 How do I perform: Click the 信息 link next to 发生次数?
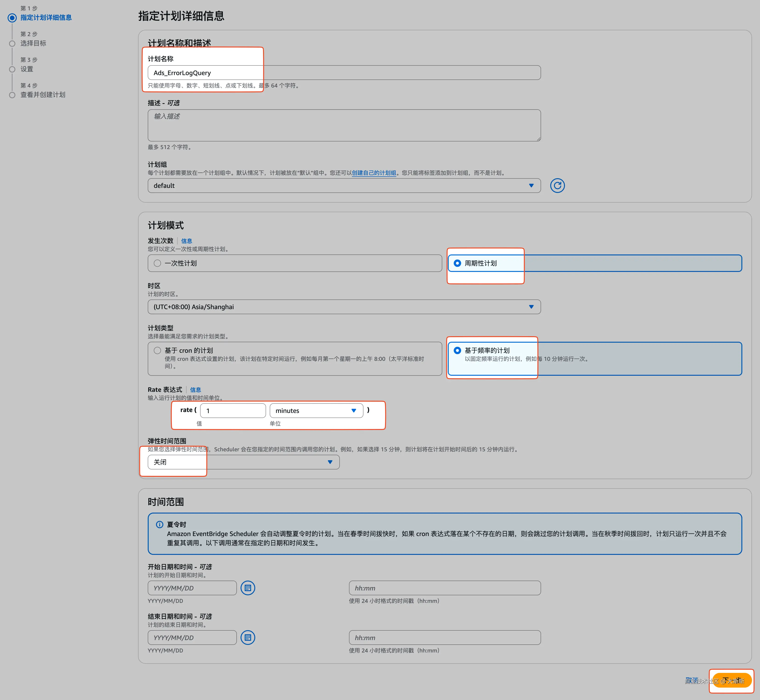pos(186,241)
